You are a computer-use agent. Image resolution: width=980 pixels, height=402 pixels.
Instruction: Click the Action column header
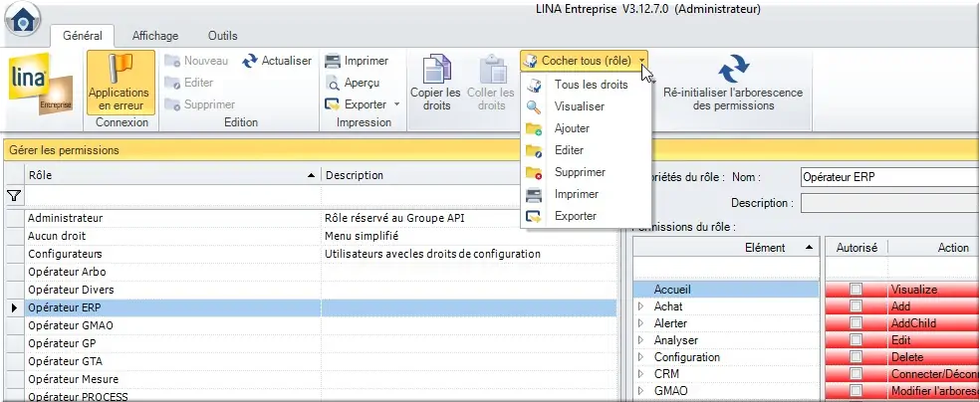pos(934,248)
